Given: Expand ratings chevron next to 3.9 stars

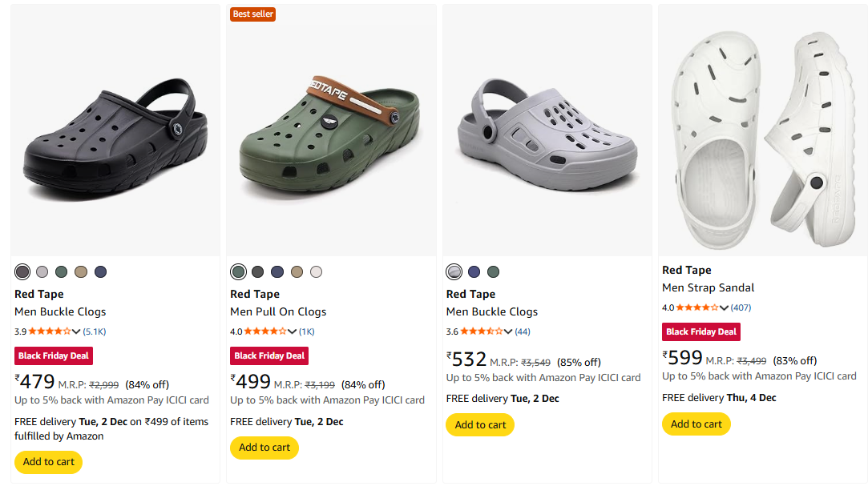Looking at the screenshot, I should tap(77, 331).
